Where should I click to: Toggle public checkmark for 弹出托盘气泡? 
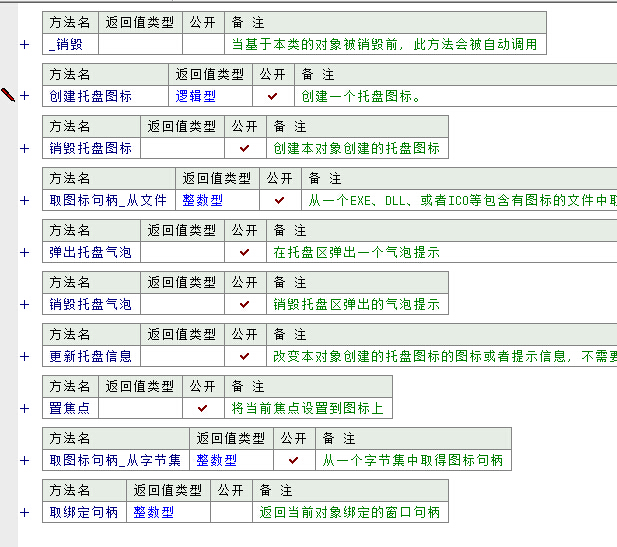pyautogui.click(x=245, y=252)
